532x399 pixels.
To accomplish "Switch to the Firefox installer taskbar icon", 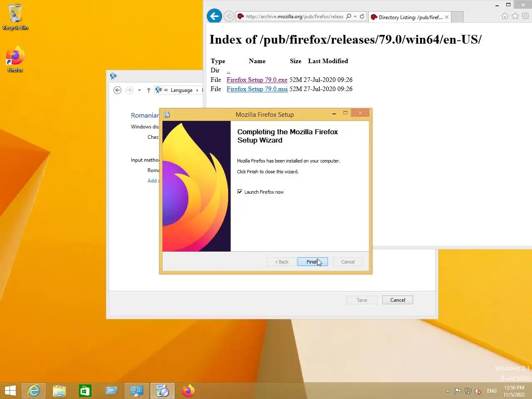I will [163, 391].
